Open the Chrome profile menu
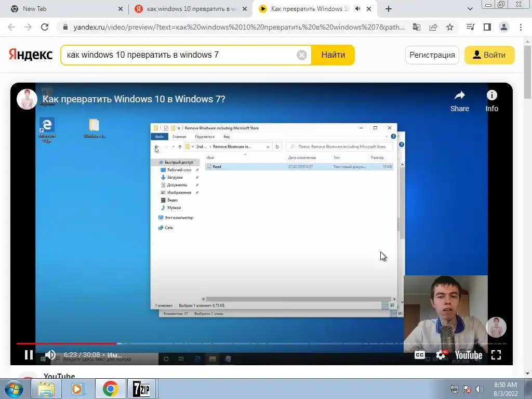 tap(504, 27)
